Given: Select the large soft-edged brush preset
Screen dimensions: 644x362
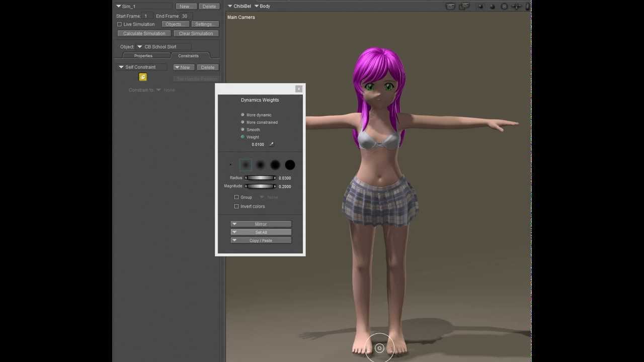Looking at the screenshot, I should pyautogui.click(x=275, y=165).
